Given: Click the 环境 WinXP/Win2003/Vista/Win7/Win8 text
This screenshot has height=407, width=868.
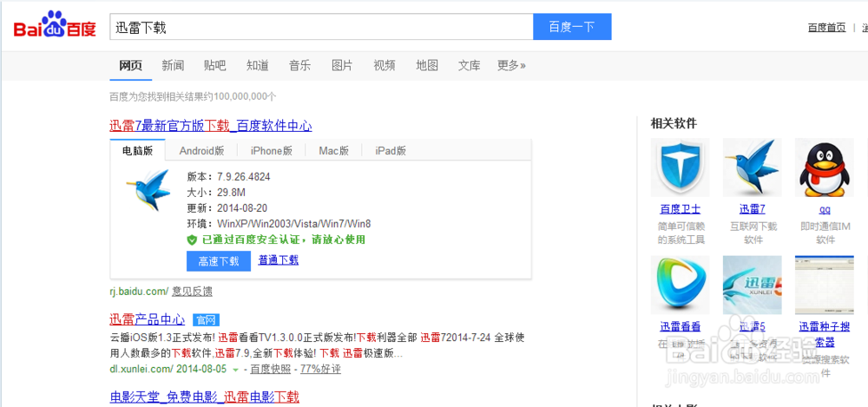Looking at the screenshot, I should pos(279,224).
